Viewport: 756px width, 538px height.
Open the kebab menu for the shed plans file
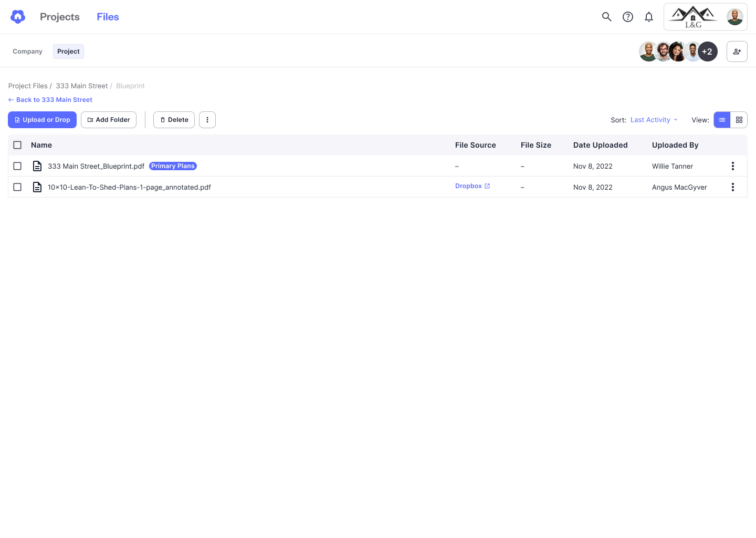(733, 187)
